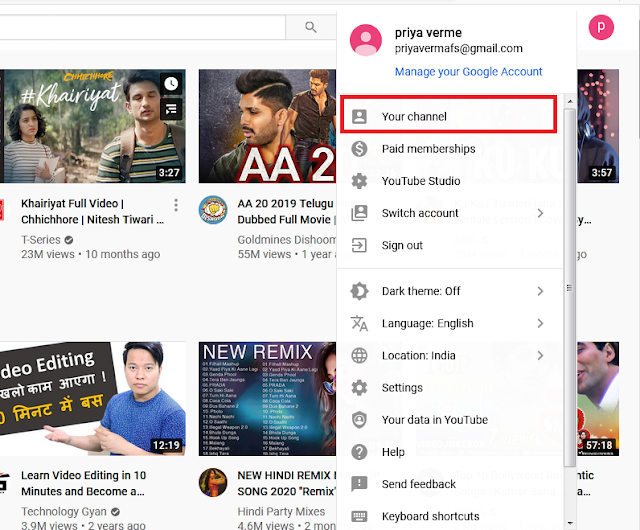
Task: Open Settings from the account menu
Action: coord(451,388)
